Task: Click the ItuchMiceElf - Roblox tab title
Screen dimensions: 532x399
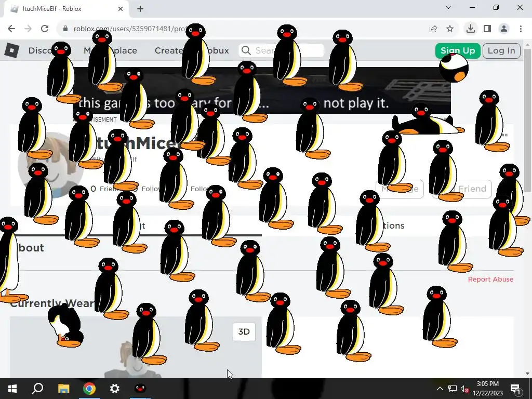Action: [52, 9]
